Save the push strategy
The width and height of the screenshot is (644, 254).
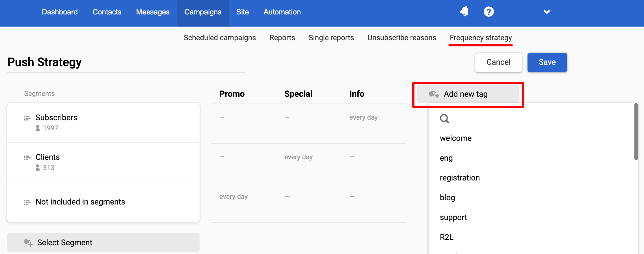tap(547, 62)
